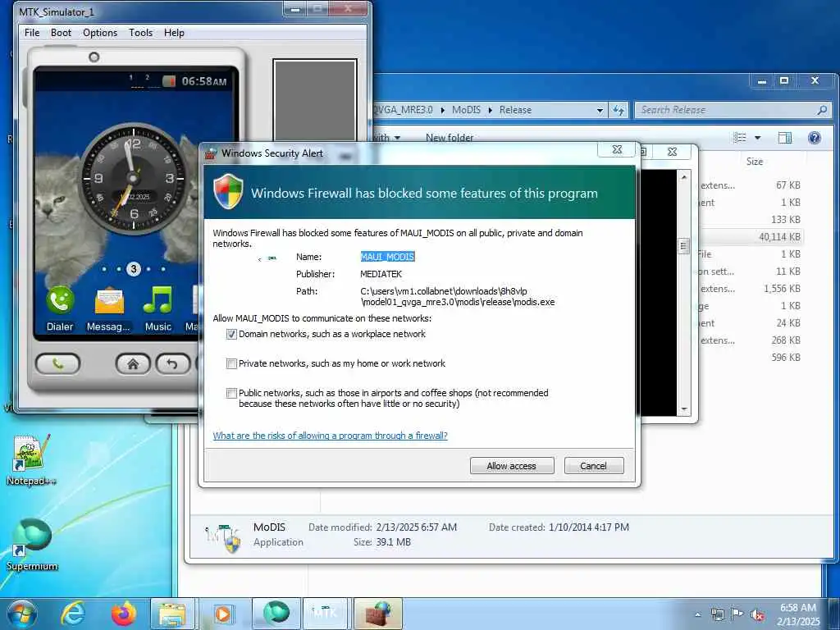Image resolution: width=840 pixels, height=630 pixels.
Task: Launch the Music app on simulator
Action: [x=158, y=308]
